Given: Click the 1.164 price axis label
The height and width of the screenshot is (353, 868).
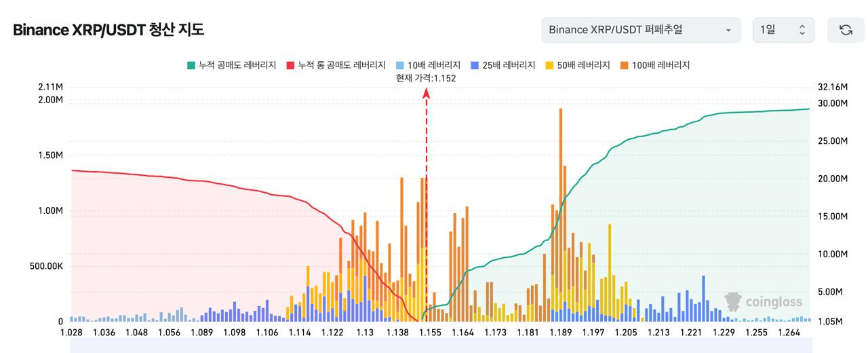Looking at the screenshot, I should pos(462,333).
